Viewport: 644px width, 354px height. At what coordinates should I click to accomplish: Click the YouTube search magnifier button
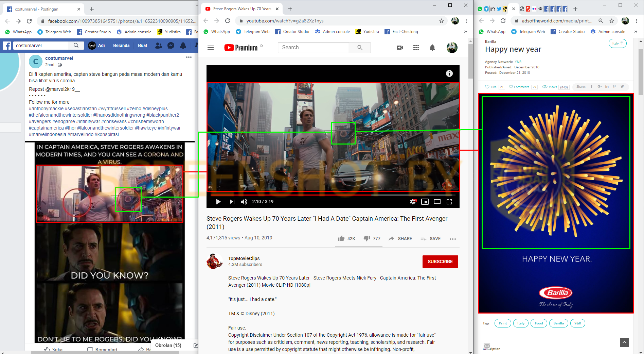(x=360, y=48)
